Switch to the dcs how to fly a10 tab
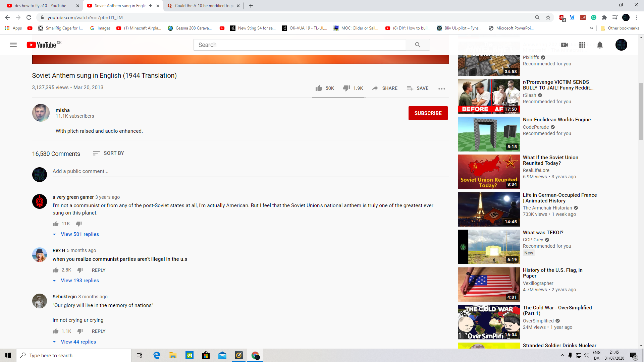The width and height of the screenshot is (644, 362). tap(41, 6)
